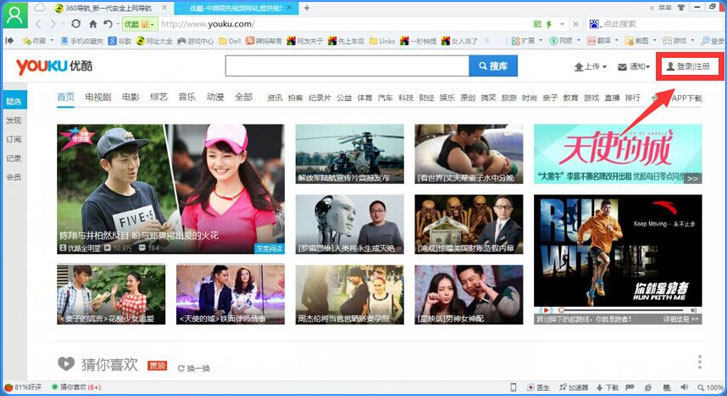Click the video ad progress slider
This screenshot has height=396, width=727.
pos(624,310)
